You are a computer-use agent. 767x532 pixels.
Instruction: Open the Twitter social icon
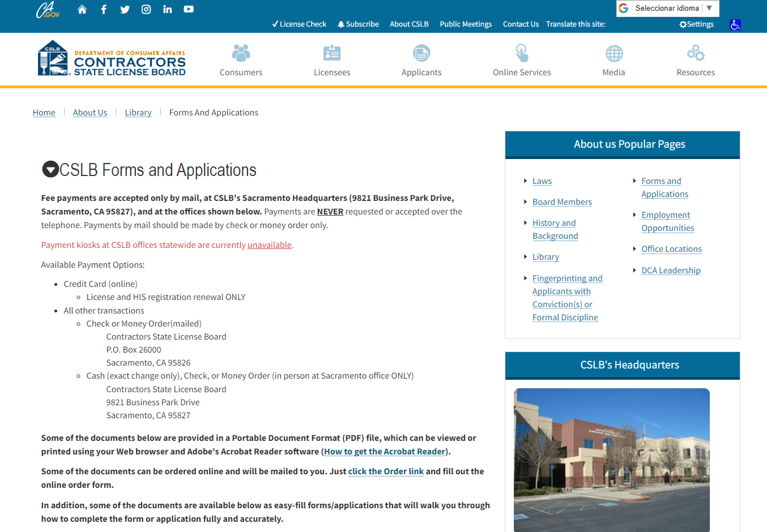click(x=125, y=9)
